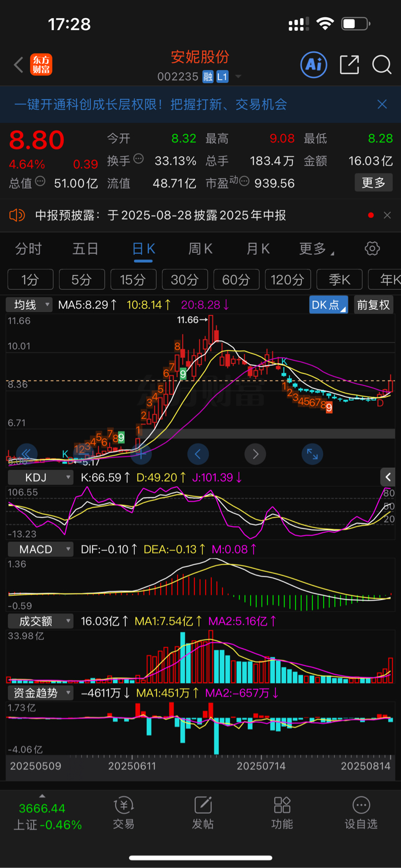401x868 pixels.
Task: Open chart settings gear icon
Action: [x=372, y=249]
